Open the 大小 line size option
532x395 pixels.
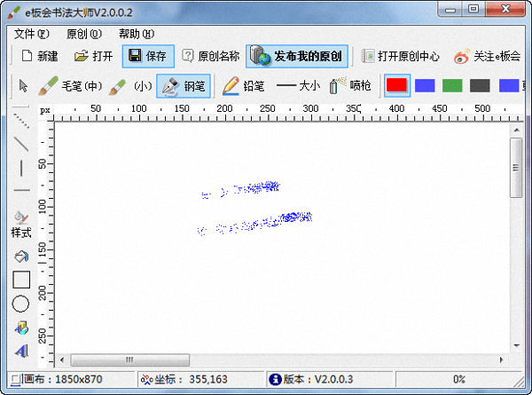pyautogui.click(x=298, y=86)
